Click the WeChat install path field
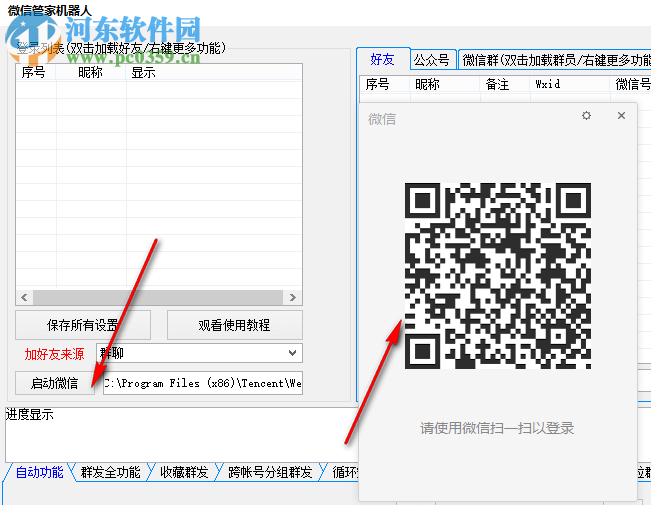 pyautogui.click(x=203, y=383)
